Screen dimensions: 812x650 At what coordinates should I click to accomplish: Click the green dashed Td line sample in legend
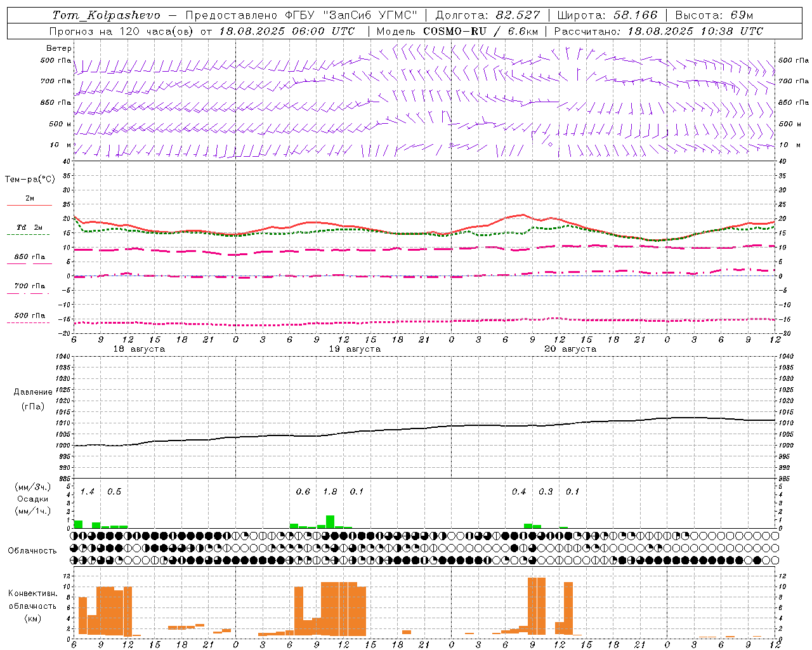29,235
